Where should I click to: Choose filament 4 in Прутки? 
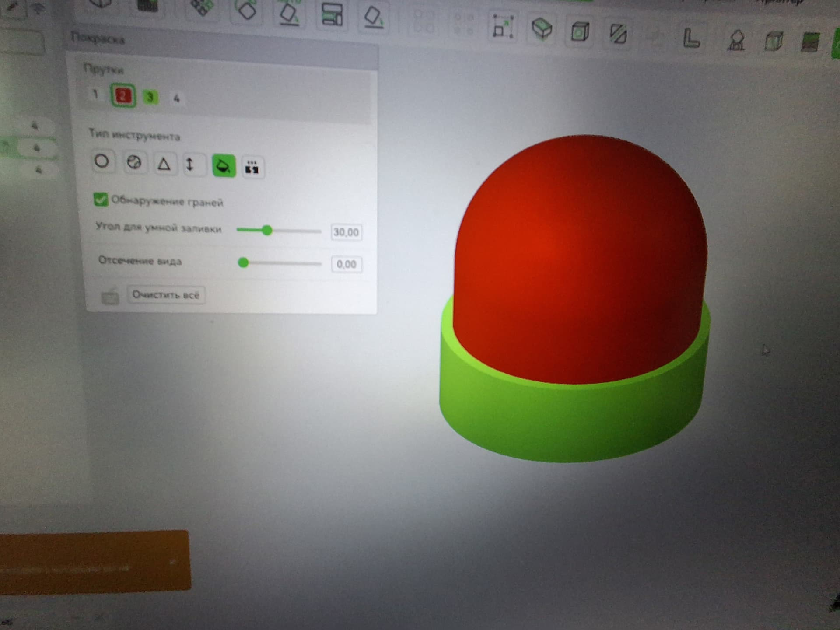point(177,98)
